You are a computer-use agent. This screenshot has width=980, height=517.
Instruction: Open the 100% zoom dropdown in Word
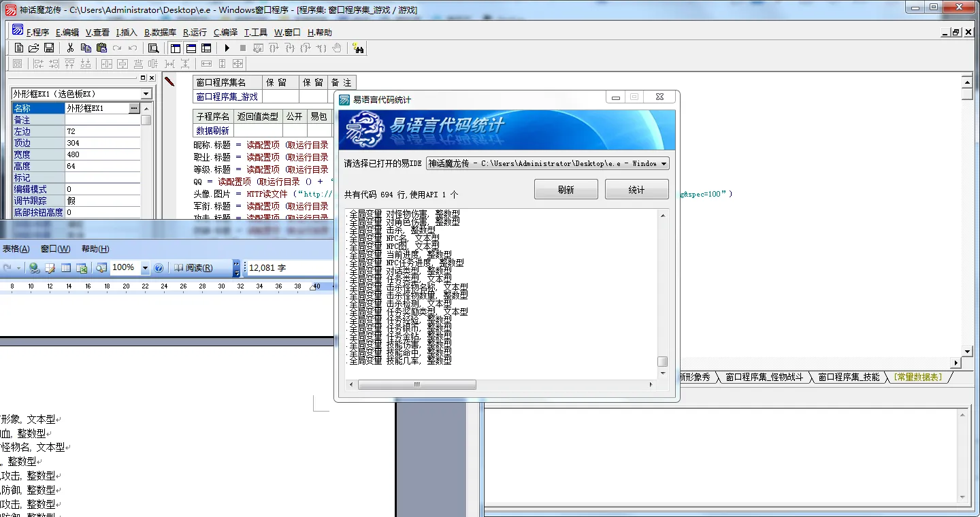pyautogui.click(x=145, y=268)
